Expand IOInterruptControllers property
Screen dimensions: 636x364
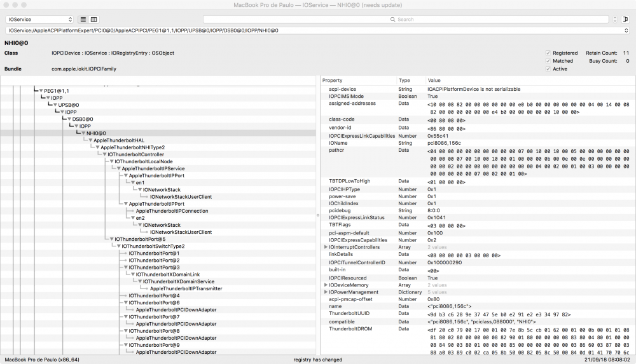pos(326,247)
